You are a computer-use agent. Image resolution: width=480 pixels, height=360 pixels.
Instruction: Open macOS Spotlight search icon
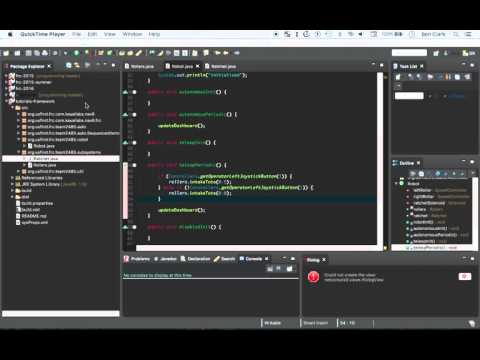[x=456, y=34]
